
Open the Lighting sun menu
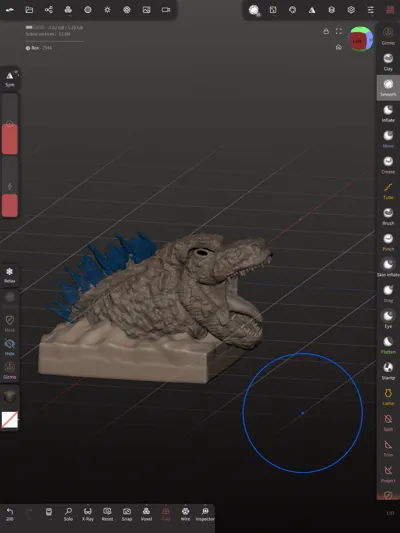(107, 10)
